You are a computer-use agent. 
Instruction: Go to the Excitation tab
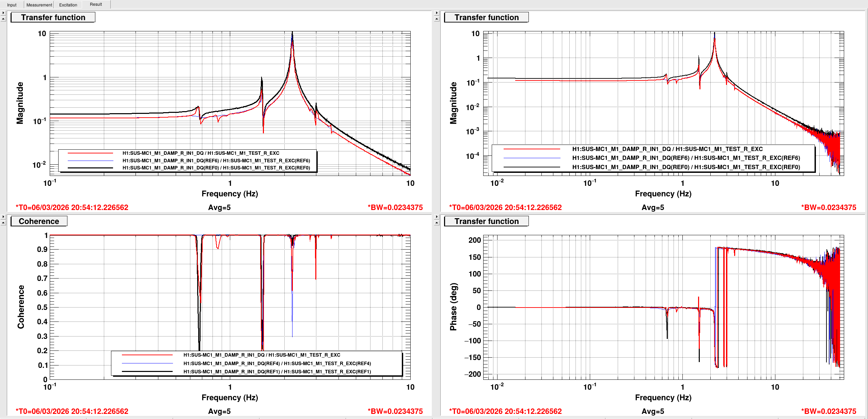68,5
